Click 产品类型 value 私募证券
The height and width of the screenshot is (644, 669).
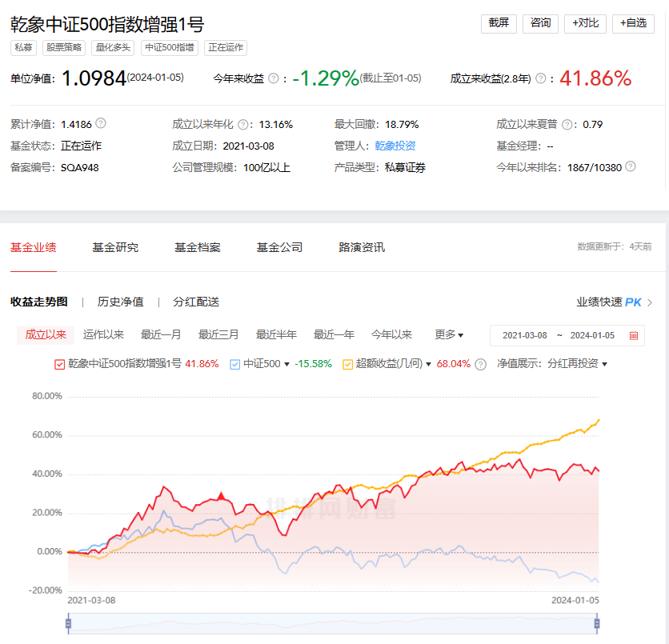coord(406,168)
